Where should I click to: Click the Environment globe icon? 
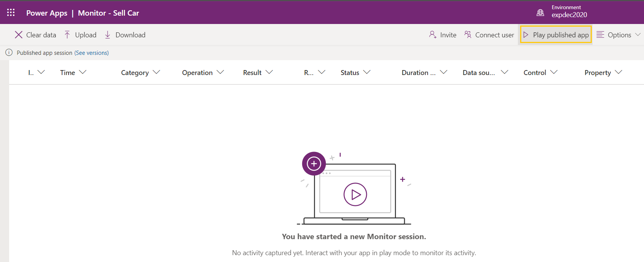click(x=540, y=13)
